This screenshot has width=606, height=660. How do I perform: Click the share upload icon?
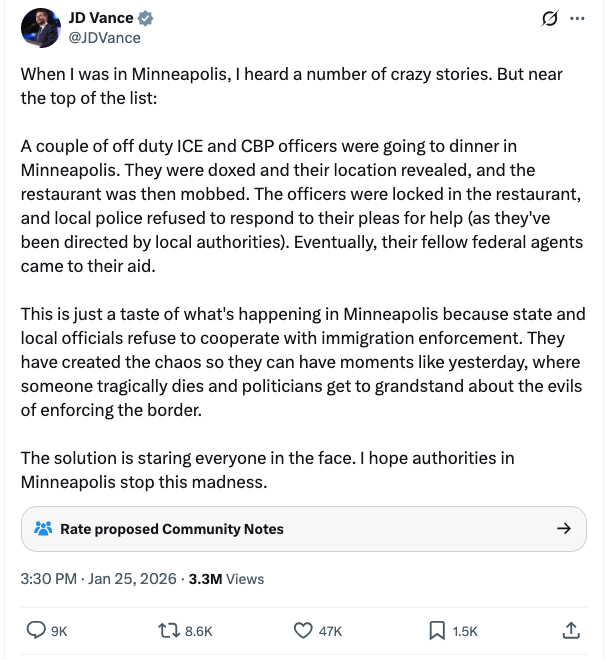[x=571, y=630]
